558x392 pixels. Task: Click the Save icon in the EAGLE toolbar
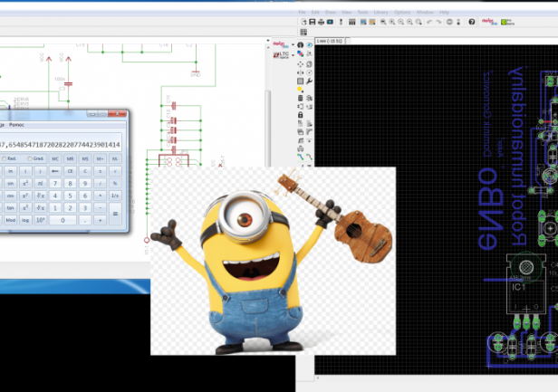[x=312, y=21]
